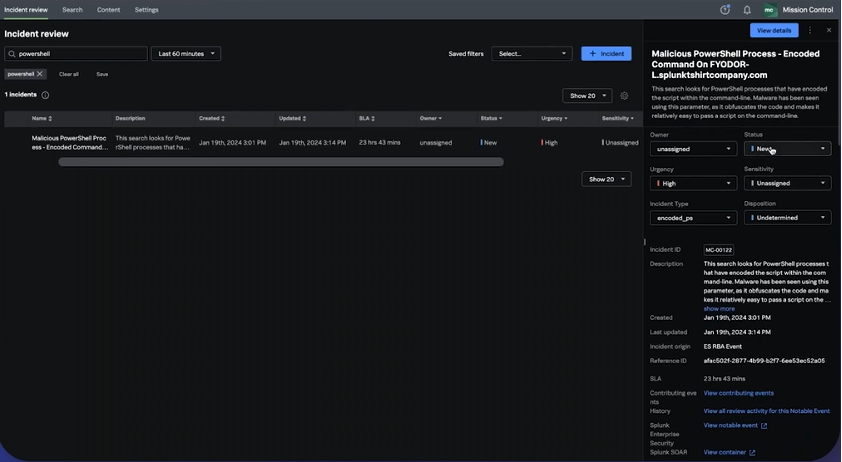The height and width of the screenshot is (462, 842).
Task: Open the Status dropdown in details panel
Action: pos(787,149)
